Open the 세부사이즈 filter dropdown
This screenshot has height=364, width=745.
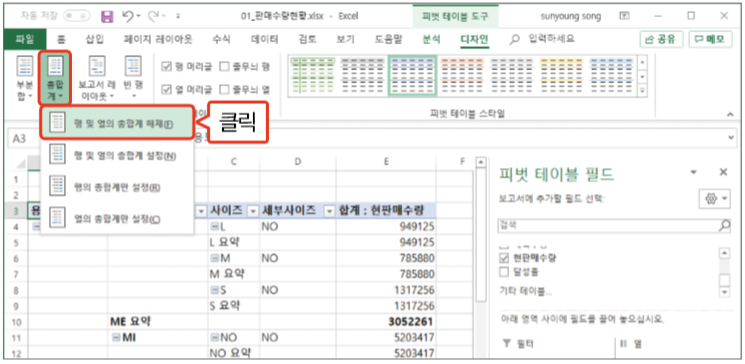click(328, 211)
